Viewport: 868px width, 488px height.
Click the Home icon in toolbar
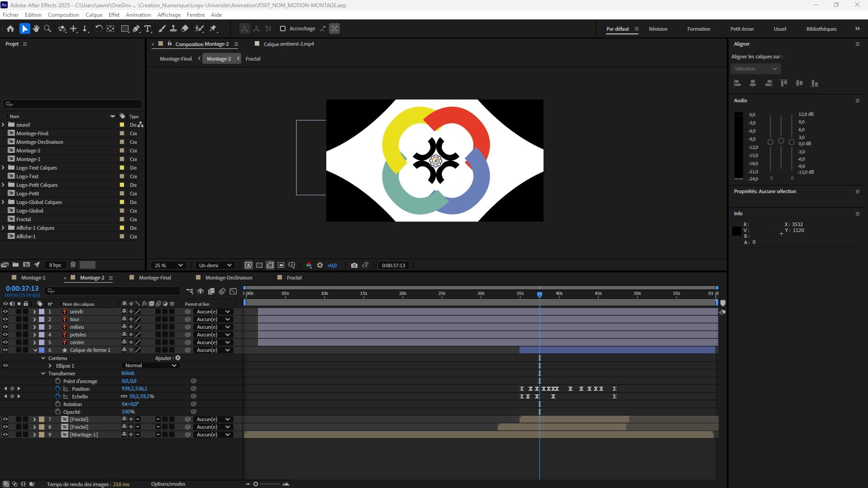tap(10, 28)
